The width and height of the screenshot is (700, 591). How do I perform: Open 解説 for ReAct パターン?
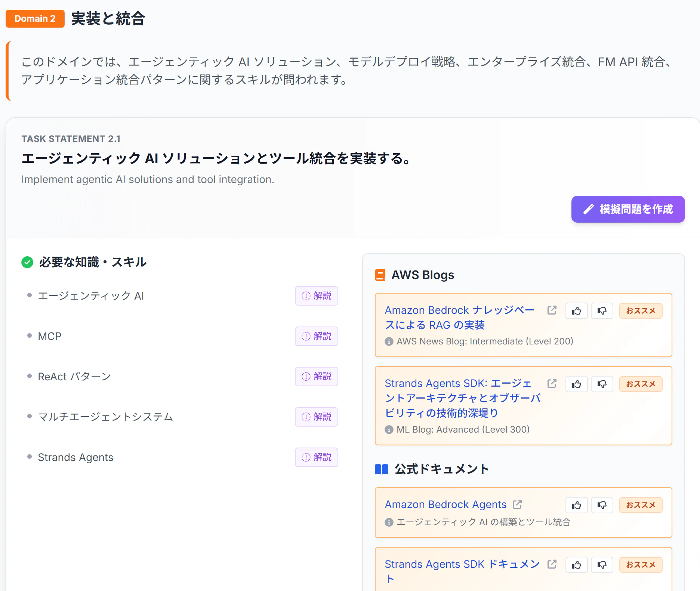(316, 377)
